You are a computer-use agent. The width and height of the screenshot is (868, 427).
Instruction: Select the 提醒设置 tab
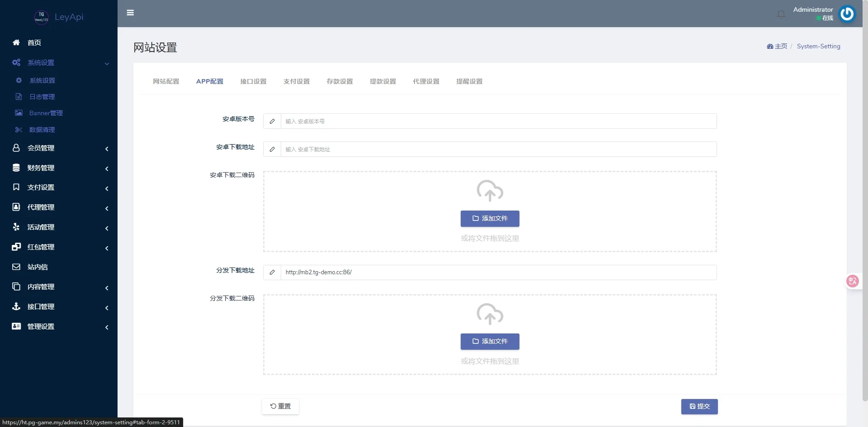pyautogui.click(x=469, y=81)
